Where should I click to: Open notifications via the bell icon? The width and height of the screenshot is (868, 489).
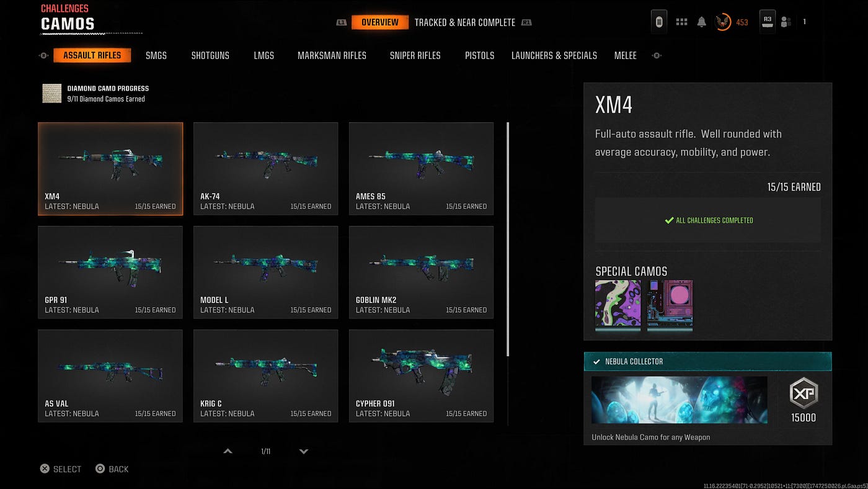[701, 22]
